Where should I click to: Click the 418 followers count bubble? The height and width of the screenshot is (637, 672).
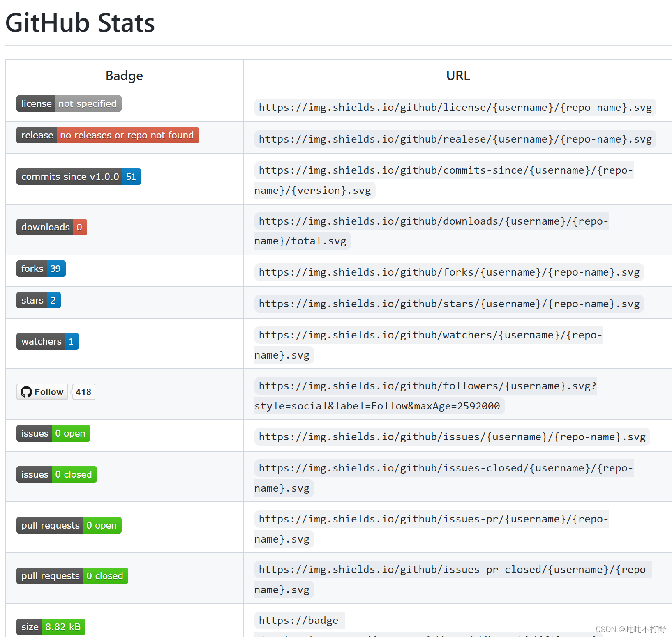[x=83, y=392]
